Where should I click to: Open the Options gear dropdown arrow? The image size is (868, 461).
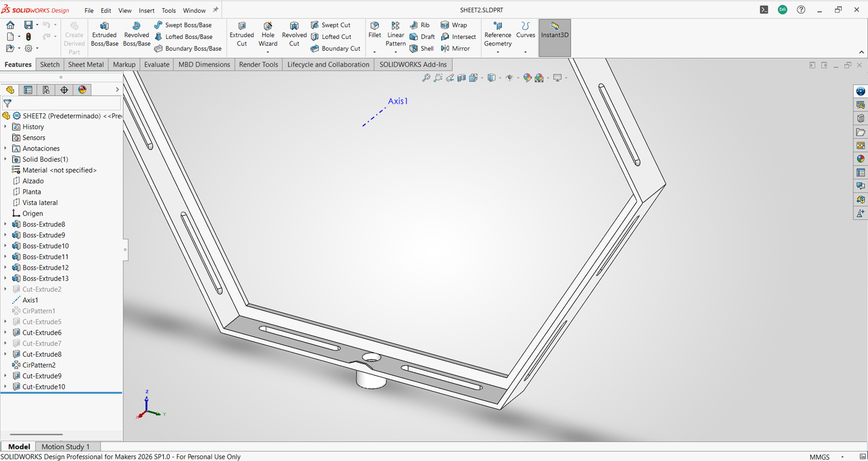(37, 49)
